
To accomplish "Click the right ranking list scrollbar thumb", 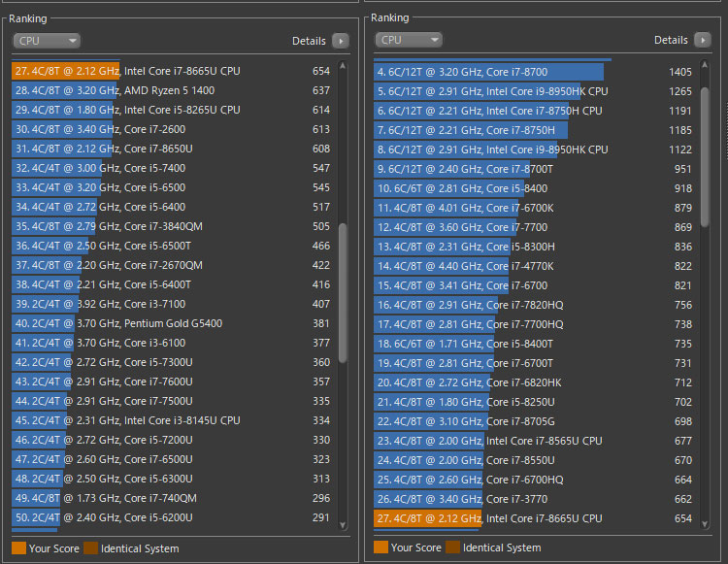I will [705, 157].
